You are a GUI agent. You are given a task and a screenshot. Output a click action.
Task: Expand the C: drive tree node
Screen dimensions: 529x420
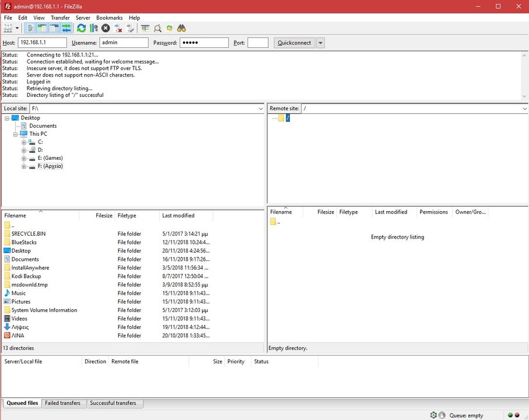click(24, 142)
